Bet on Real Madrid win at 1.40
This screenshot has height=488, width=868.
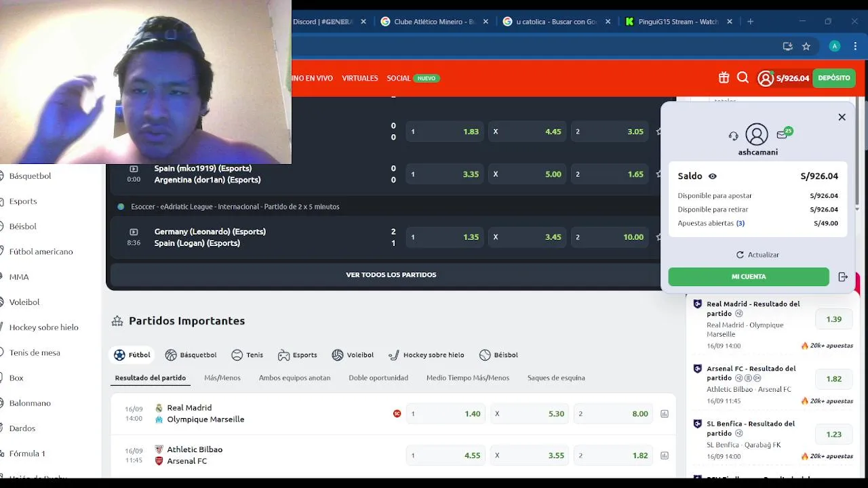tap(446, 413)
